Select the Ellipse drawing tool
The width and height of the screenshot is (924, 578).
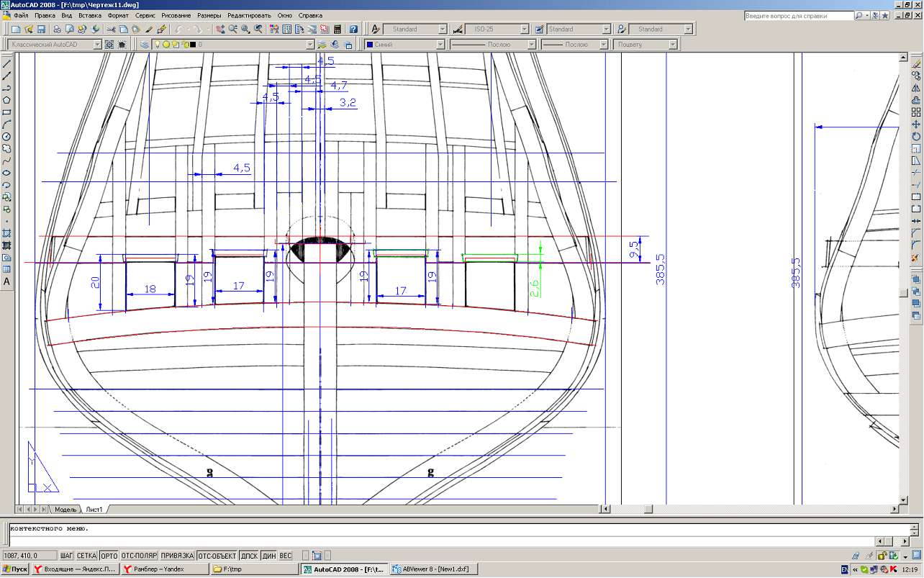(6, 173)
